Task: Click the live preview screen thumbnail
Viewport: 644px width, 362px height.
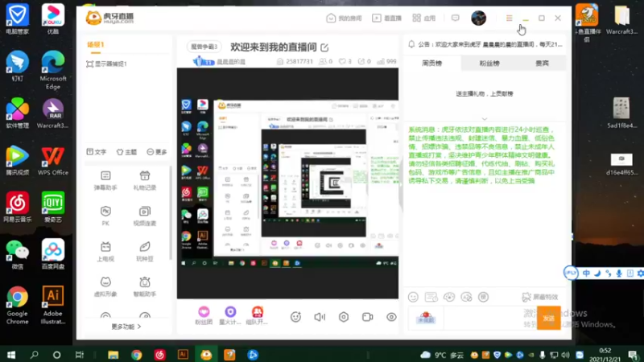Action: 287,183
